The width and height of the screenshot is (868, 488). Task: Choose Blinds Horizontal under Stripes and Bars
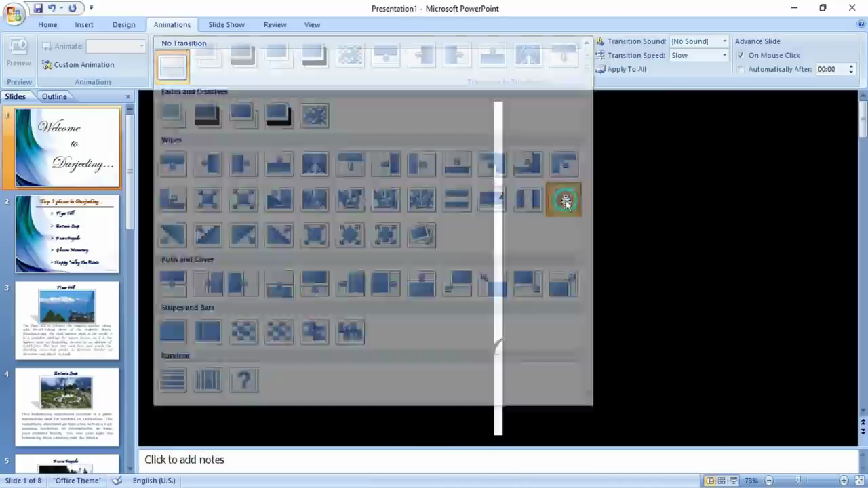pyautogui.click(x=173, y=332)
